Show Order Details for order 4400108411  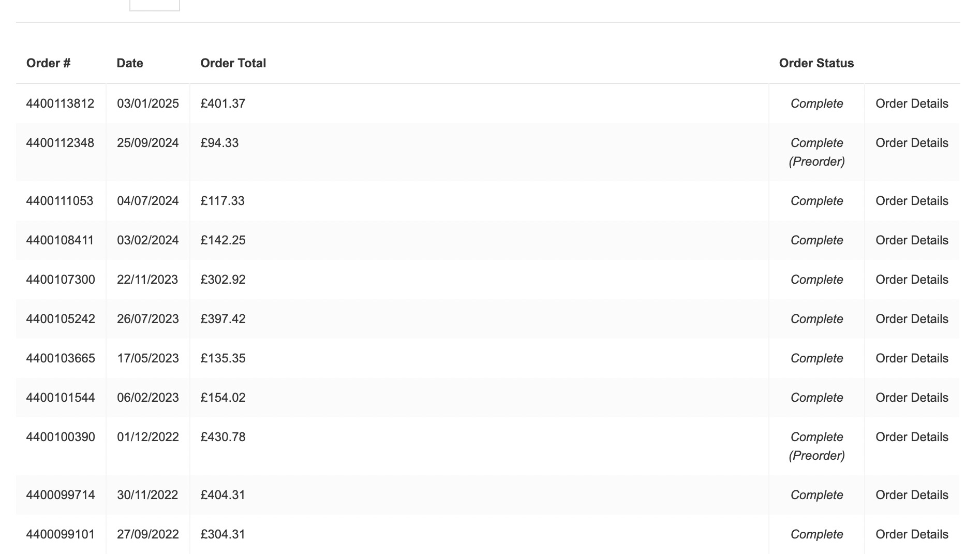pyautogui.click(x=911, y=240)
